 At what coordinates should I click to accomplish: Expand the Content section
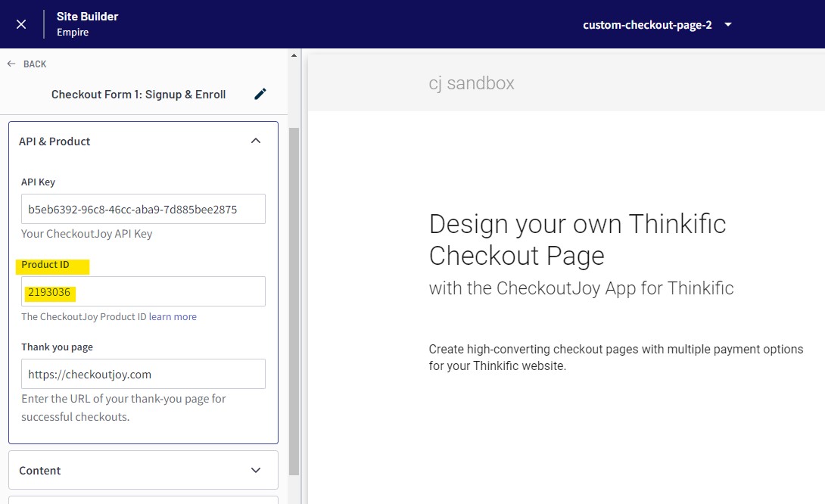[x=143, y=471]
